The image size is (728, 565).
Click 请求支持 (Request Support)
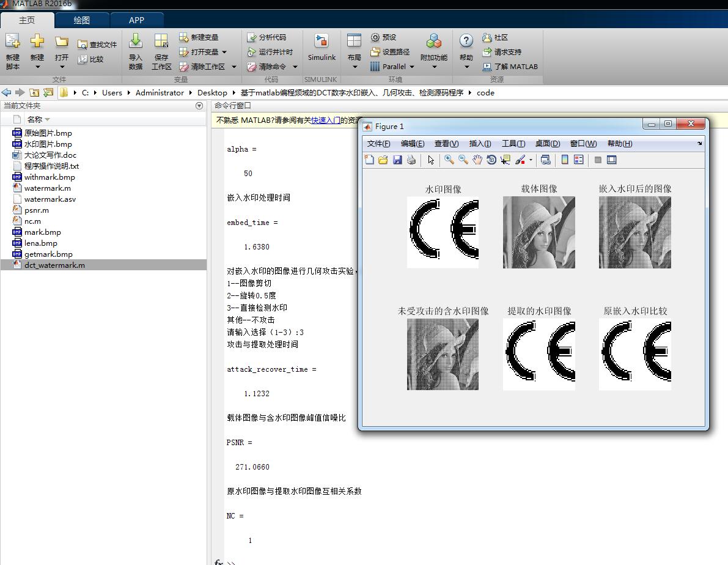click(502, 52)
